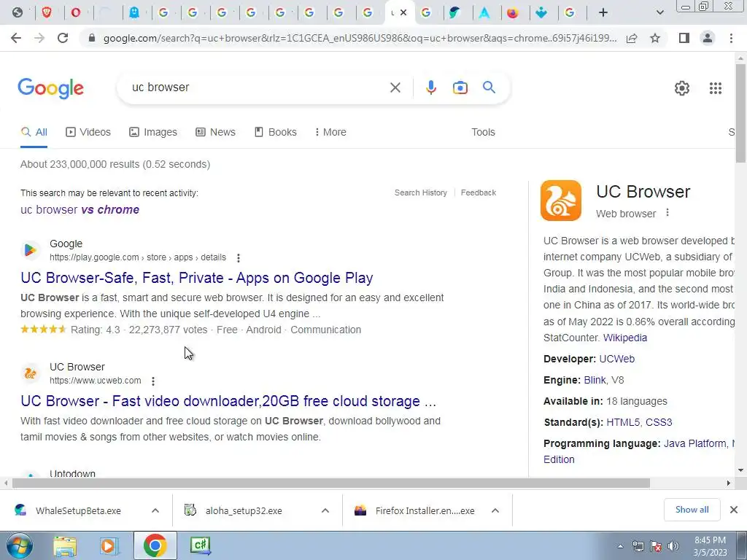Image resolution: width=747 pixels, height=560 pixels.
Task: Start voice search microphone
Action: pyautogui.click(x=430, y=87)
